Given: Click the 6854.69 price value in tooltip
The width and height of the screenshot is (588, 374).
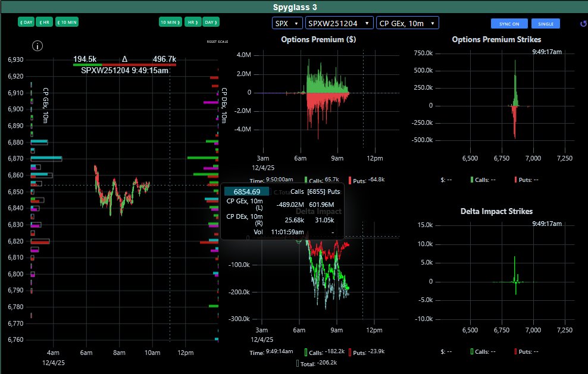Looking at the screenshot, I should (247, 192).
